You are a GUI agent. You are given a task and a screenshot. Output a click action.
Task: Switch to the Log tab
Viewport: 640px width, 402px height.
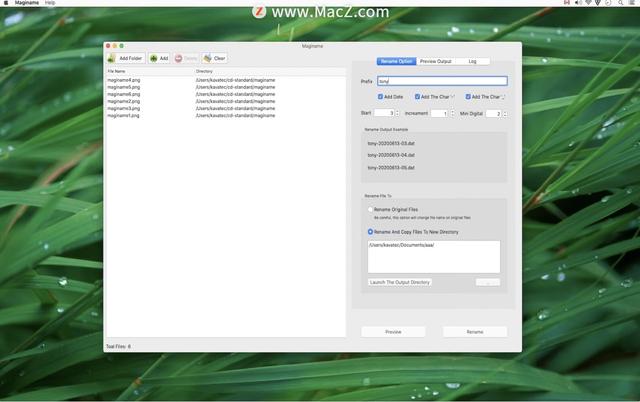[x=472, y=61]
